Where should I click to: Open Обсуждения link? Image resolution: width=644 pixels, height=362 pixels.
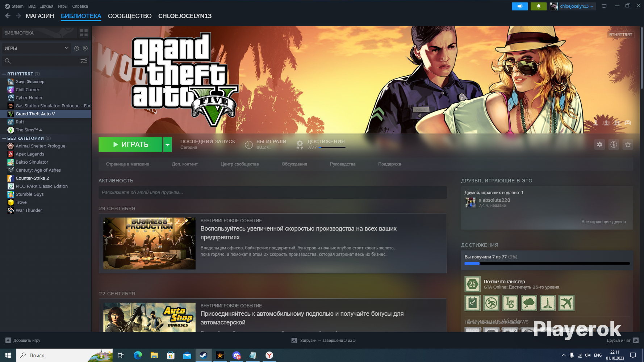(294, 164)
